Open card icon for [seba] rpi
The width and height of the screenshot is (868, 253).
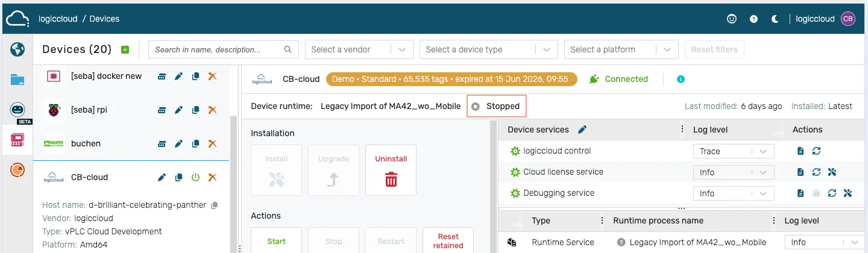(162, 110)
